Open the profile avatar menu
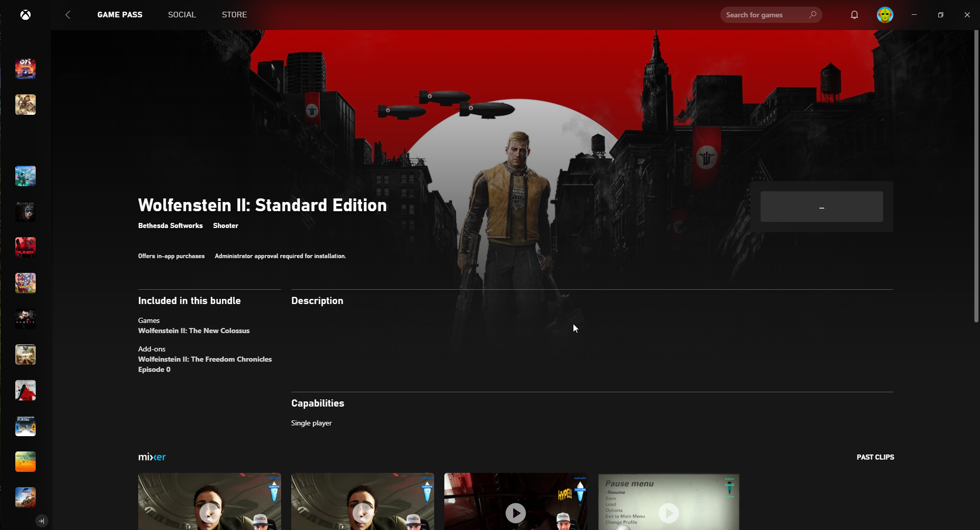 coord(885,15)
